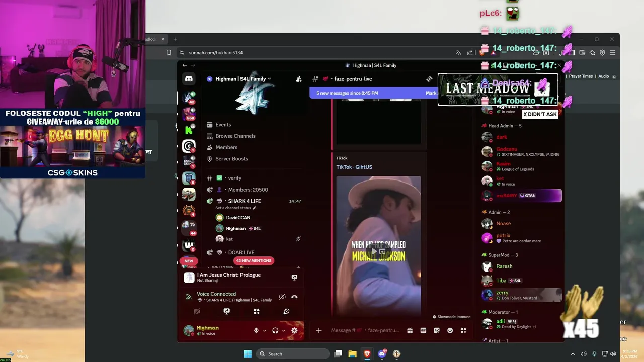Go back using Discord back arrow

(x=185, y=65)
